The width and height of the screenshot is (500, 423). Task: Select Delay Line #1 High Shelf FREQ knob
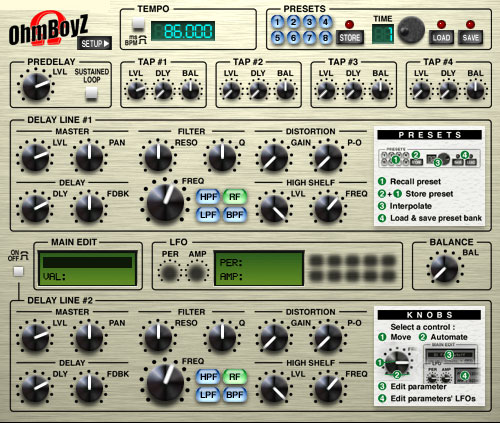click(x=328, y=209)
